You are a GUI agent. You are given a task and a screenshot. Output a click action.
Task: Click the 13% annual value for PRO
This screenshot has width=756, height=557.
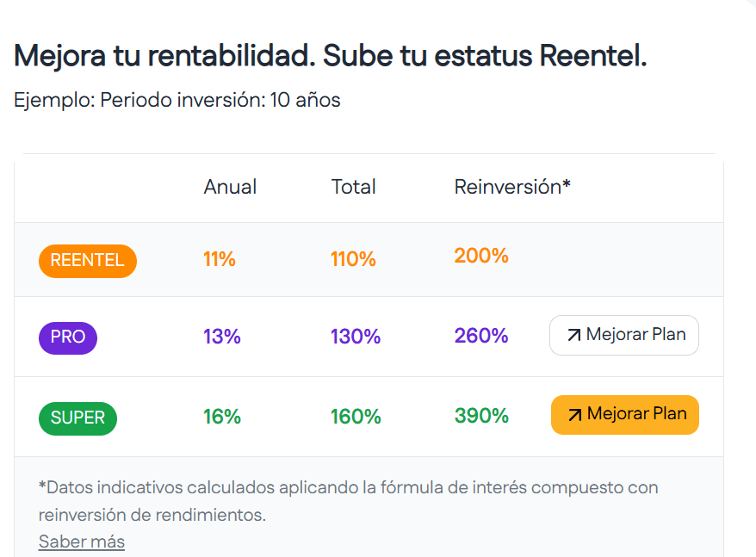(222, 337)
